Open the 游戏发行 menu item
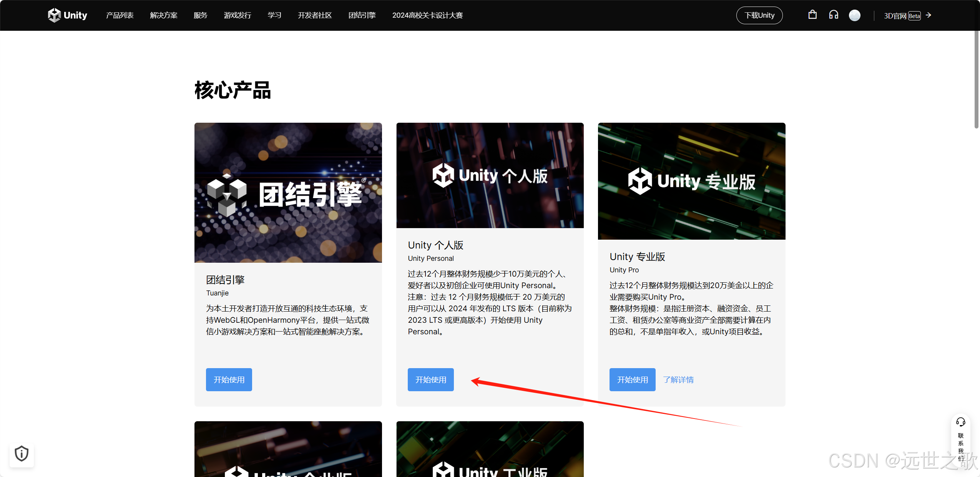980x477 pixels. pyautogui.click(x=237, y=15)
